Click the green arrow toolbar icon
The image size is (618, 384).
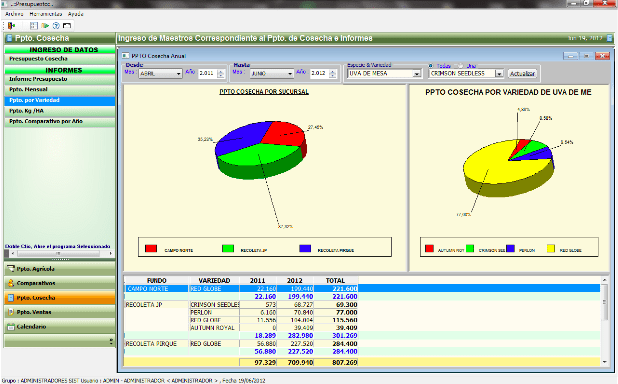tap(45, 26)
